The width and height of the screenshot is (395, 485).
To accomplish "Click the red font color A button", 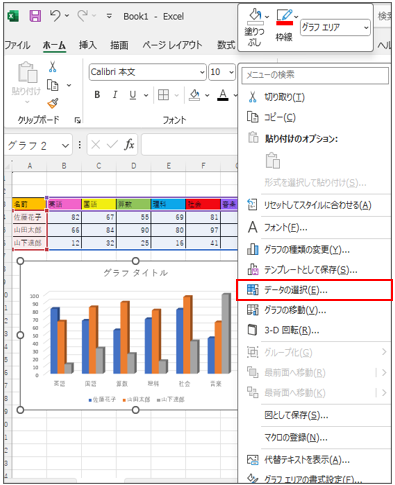I will 223,95.
